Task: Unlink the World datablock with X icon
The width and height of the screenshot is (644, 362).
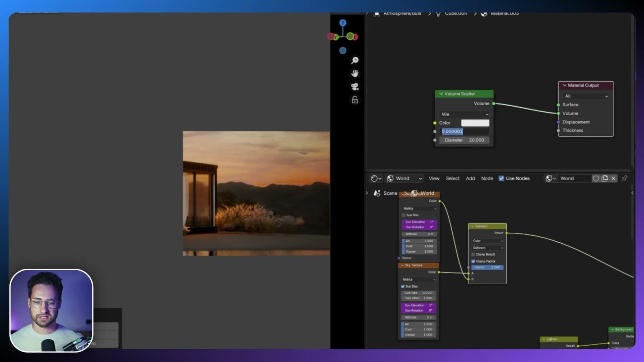Action: (x=613, y=179)
